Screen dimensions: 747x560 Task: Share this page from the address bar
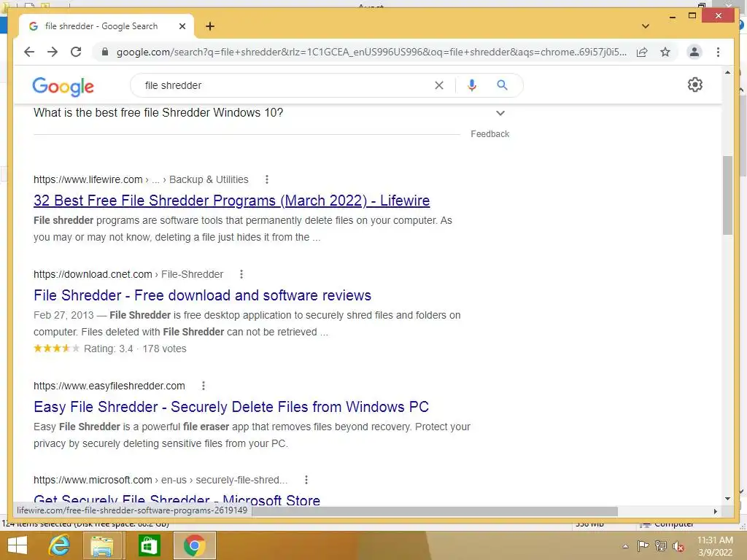[x=642, y=52]
